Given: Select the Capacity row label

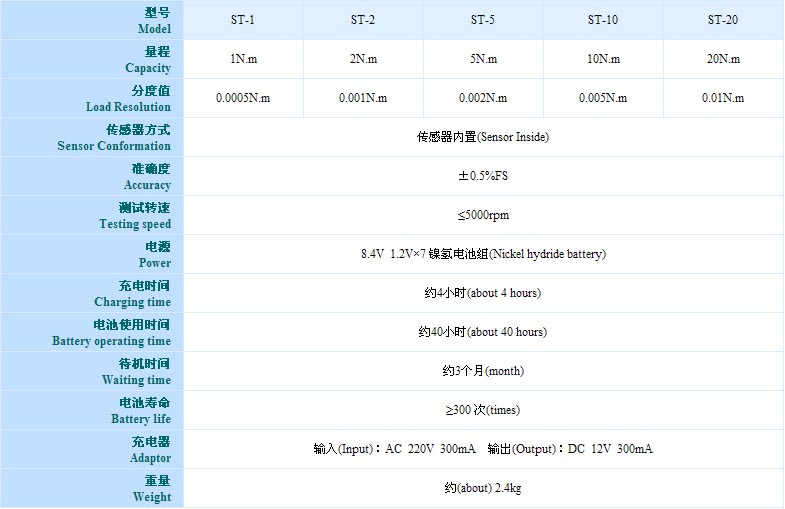Looking at the screenshot, I should pos(147,68).
